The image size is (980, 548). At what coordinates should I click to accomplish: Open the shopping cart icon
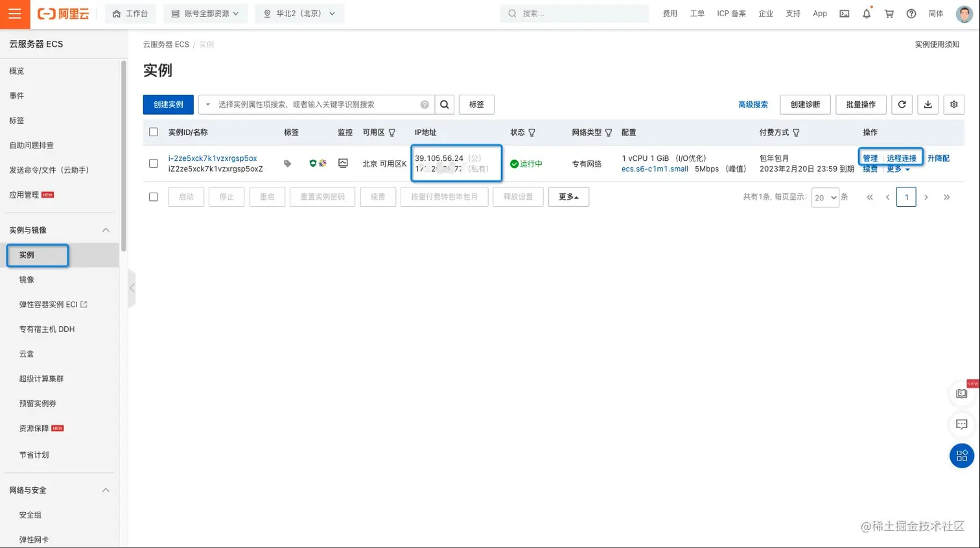coord(889,14)
